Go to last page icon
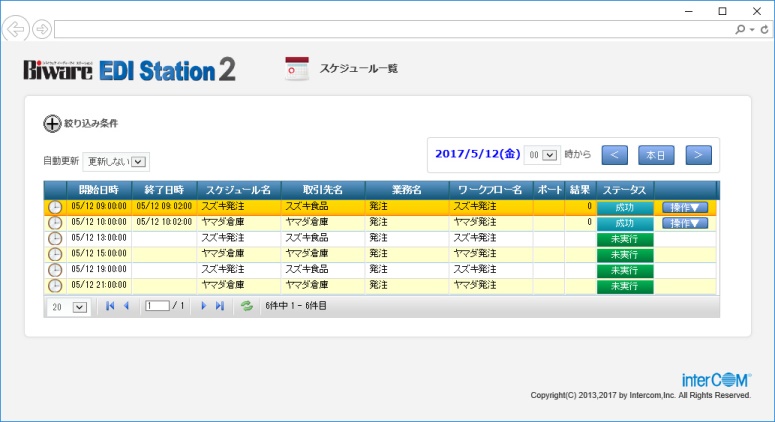Viewport: 775px width, 422px height. [220, 306]
